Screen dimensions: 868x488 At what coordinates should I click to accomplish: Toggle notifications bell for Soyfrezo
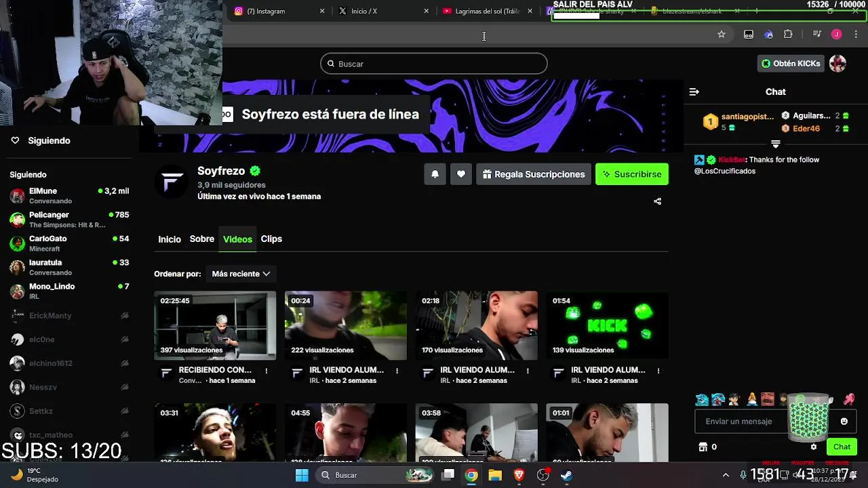tap(435, 174)
